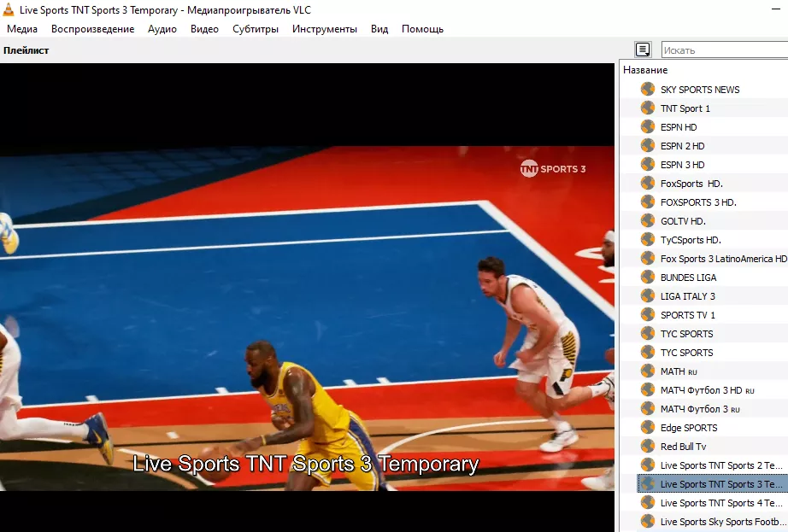Focus the Искать search field
This screenshot has width=788, height=532.
pos(725,50)
